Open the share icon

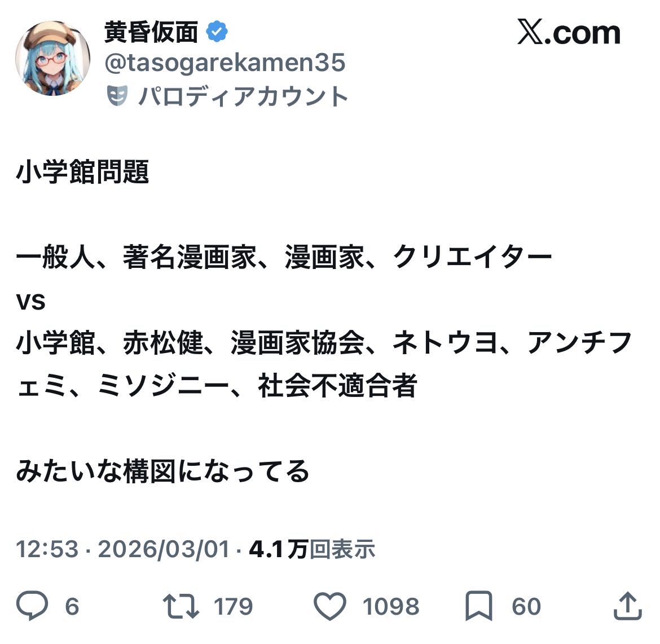(x=627, y=606)
